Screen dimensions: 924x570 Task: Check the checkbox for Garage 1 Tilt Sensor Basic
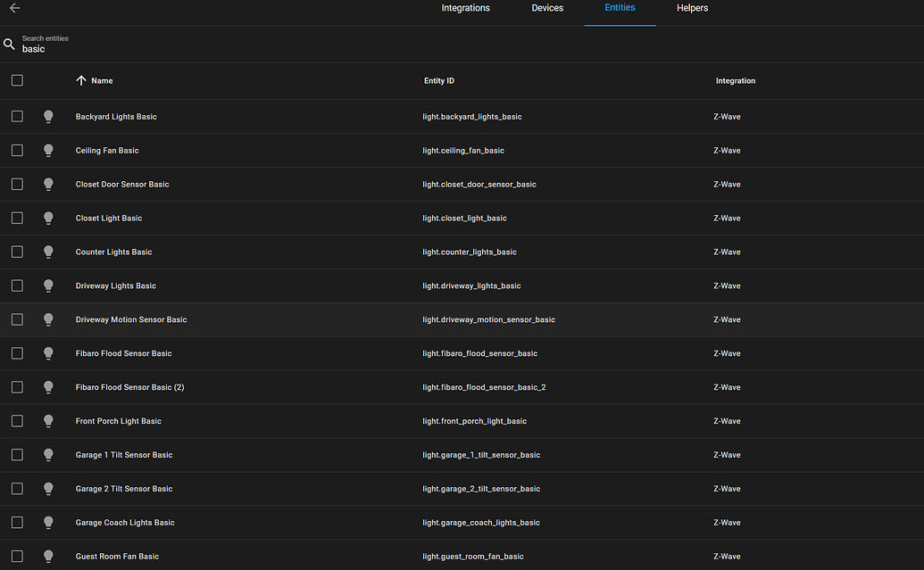pos(17,454)
